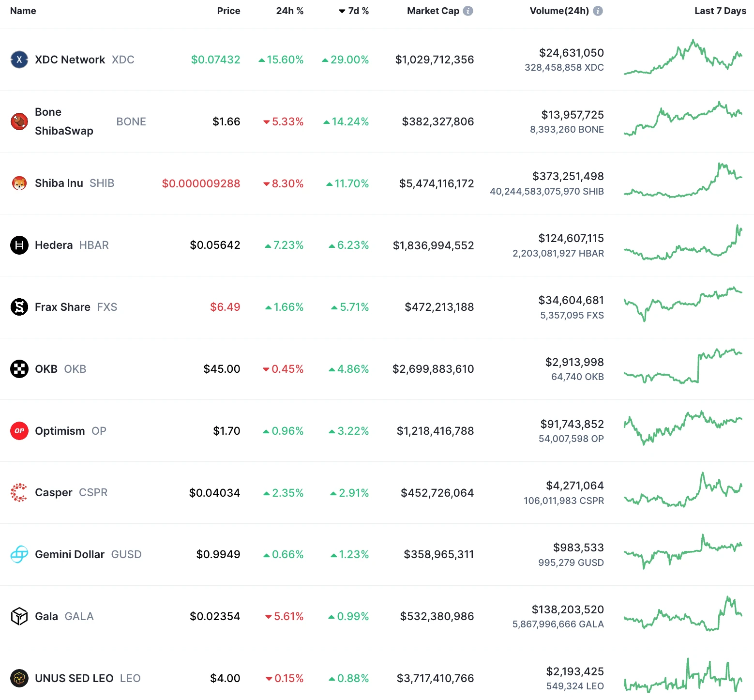Click the Shiba Inu price $0.000009288

[x=201, y=183]
